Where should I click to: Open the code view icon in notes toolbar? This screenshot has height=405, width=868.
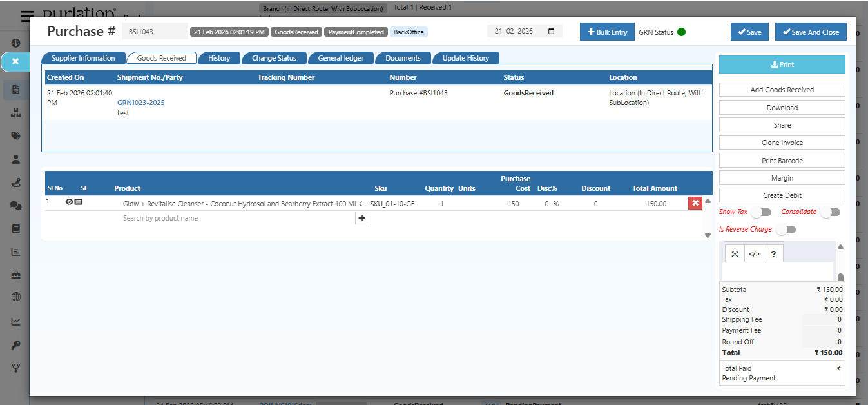(754, 253)
